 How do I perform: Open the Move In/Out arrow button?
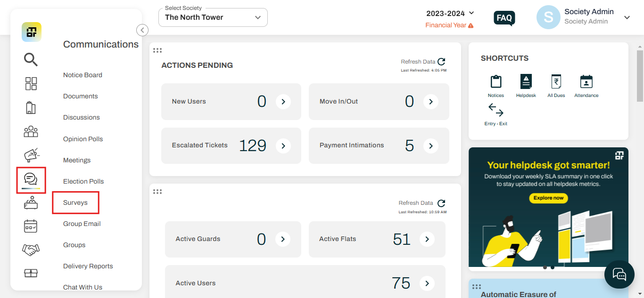(431, 102)
